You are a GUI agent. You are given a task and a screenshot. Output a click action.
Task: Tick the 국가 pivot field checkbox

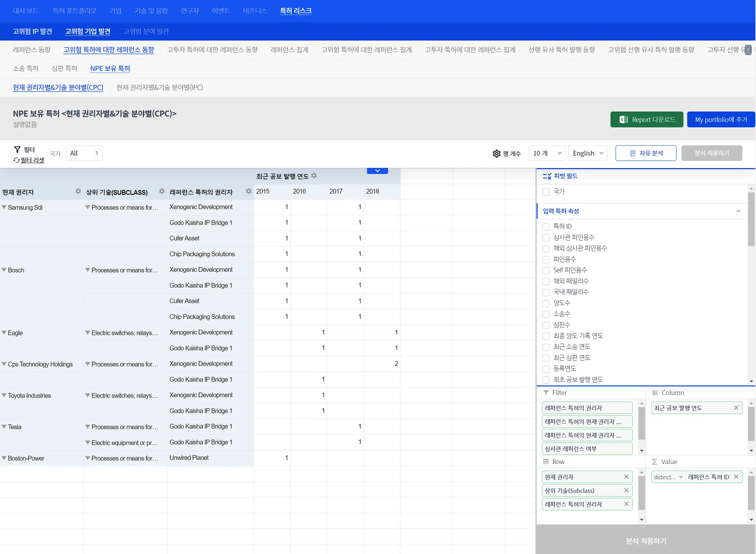[546, 192]
